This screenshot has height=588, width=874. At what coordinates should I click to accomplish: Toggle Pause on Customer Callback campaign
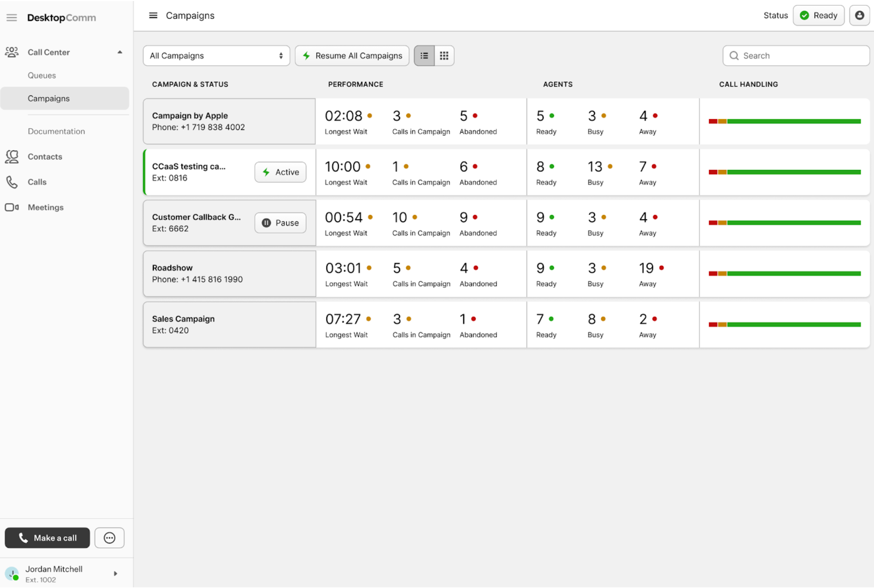(280, 223)
